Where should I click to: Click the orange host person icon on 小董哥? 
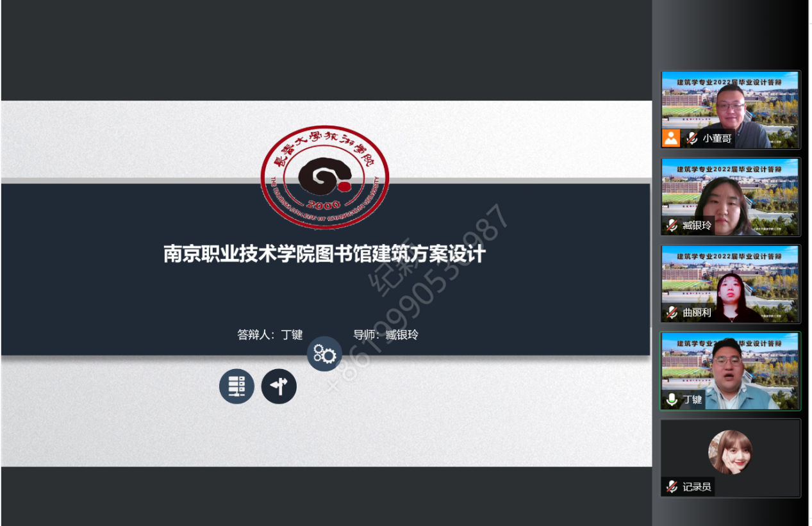click(671, 138)
